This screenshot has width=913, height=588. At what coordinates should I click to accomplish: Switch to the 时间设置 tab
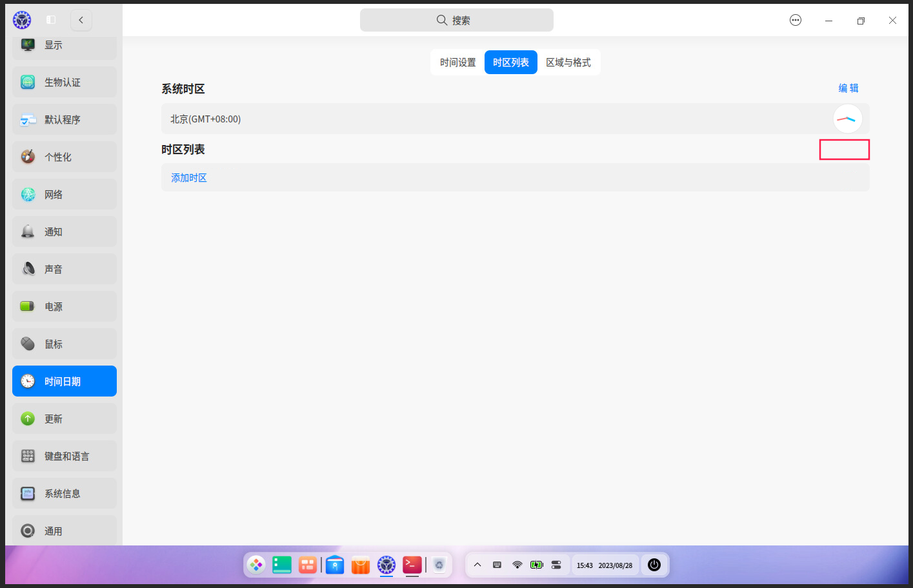(457, 62)
